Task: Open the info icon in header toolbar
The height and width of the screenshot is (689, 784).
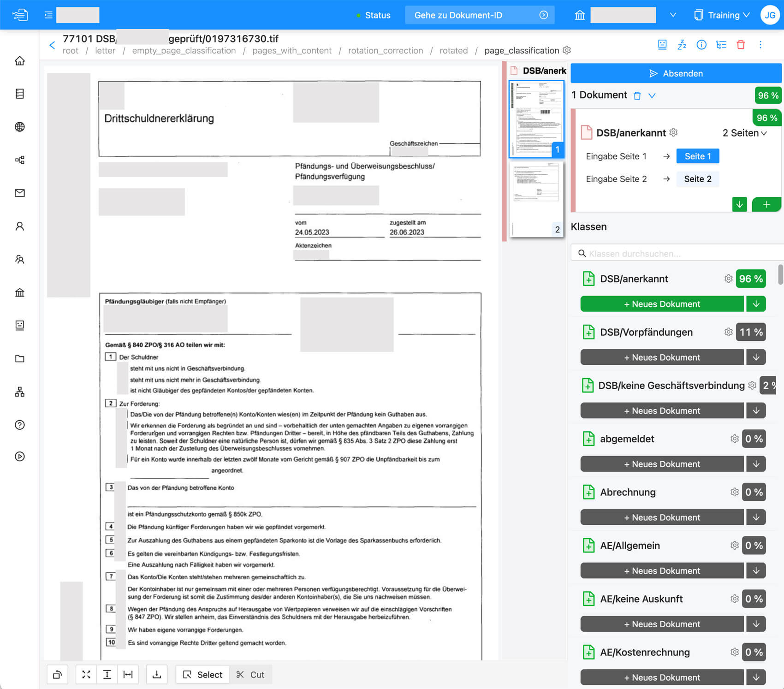Action: tap(701, 45)
